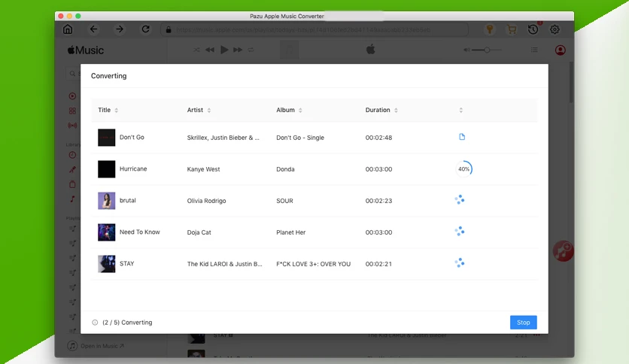Open the playback queue list icon

534,50
